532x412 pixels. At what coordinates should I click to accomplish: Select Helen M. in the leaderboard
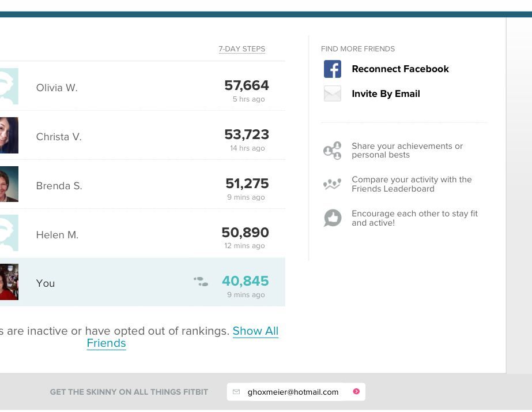pos(57,235)
